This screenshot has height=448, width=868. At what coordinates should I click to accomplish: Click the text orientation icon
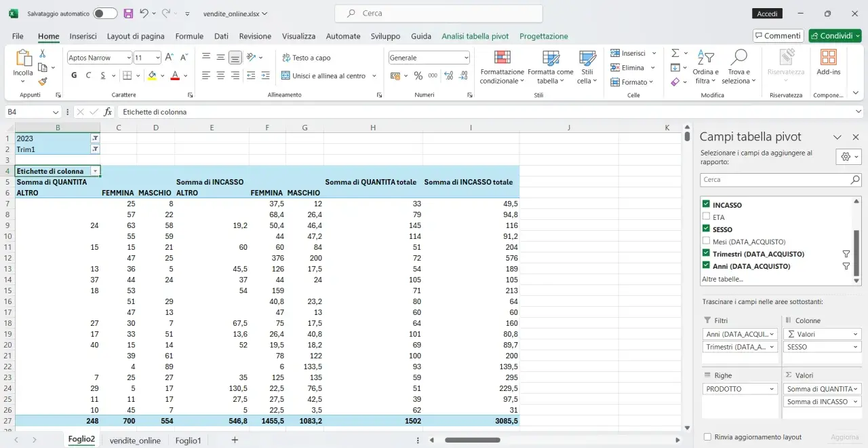pyautogui.click(x=251, y=58)
